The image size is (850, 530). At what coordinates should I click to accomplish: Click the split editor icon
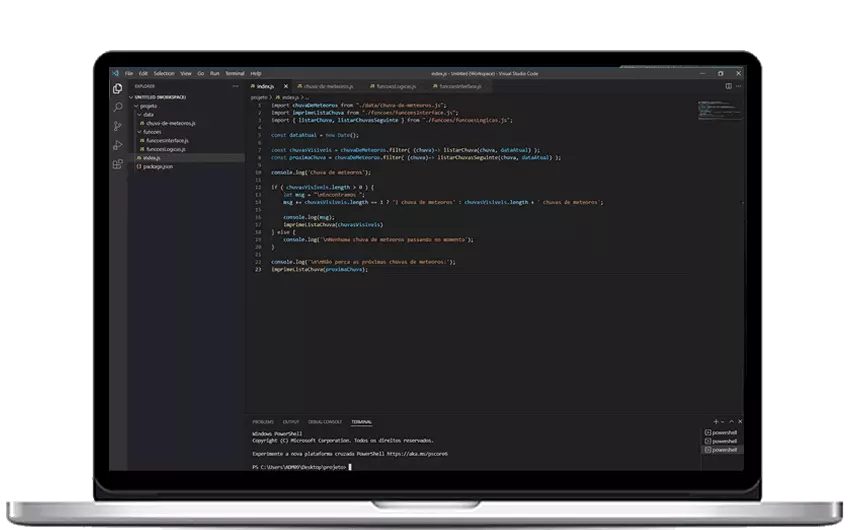(729, 87)
